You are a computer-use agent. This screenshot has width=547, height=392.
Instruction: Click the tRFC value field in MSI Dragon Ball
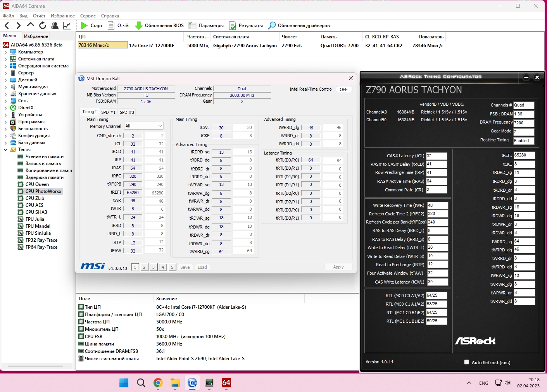pos(133,176)
